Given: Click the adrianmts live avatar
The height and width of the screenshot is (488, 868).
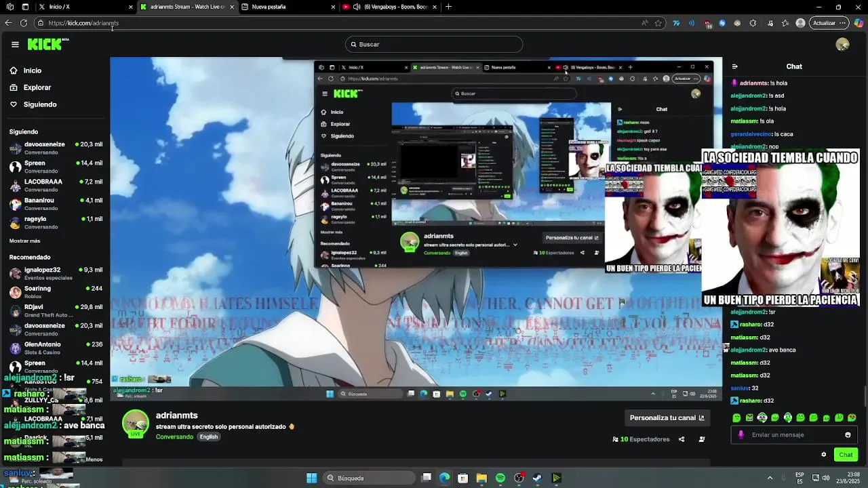Looking at the screenshot, I should 136,424.
